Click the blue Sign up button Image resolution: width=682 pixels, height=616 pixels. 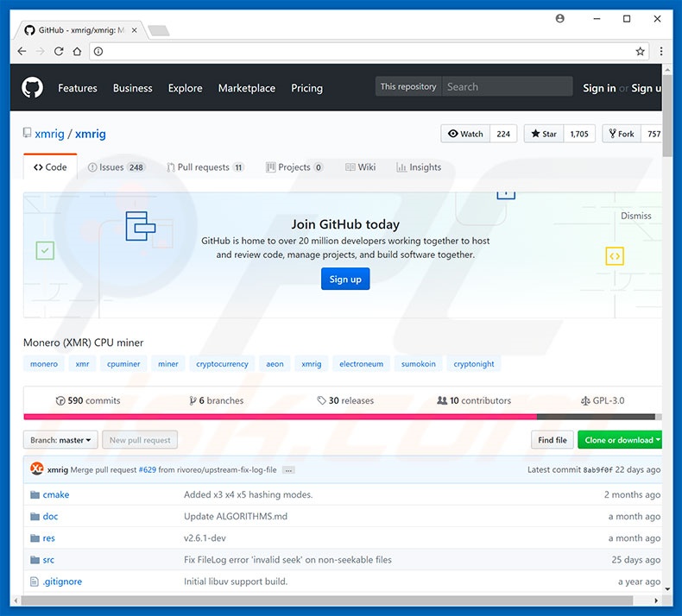[345, 279]
